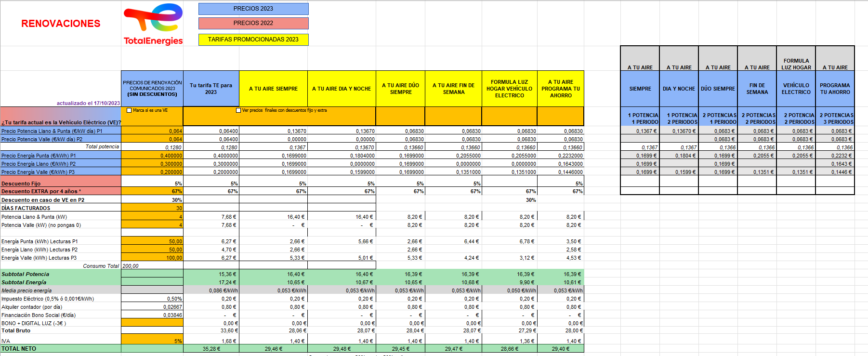Screen dimensions: 868x356
Task: Click Media precio energía value 0,086 €/kWh
Action: pos(211,290)
